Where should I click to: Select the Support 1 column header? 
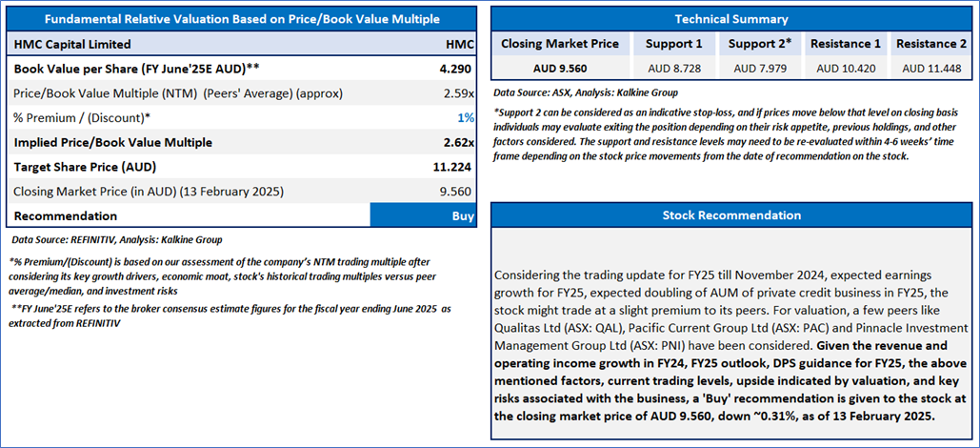[673, 44]
